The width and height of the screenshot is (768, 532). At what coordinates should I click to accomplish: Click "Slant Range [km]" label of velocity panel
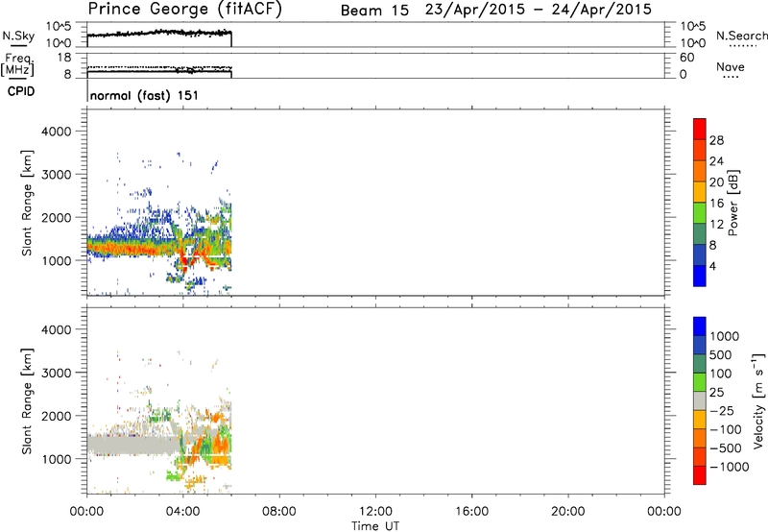point(28,401)
